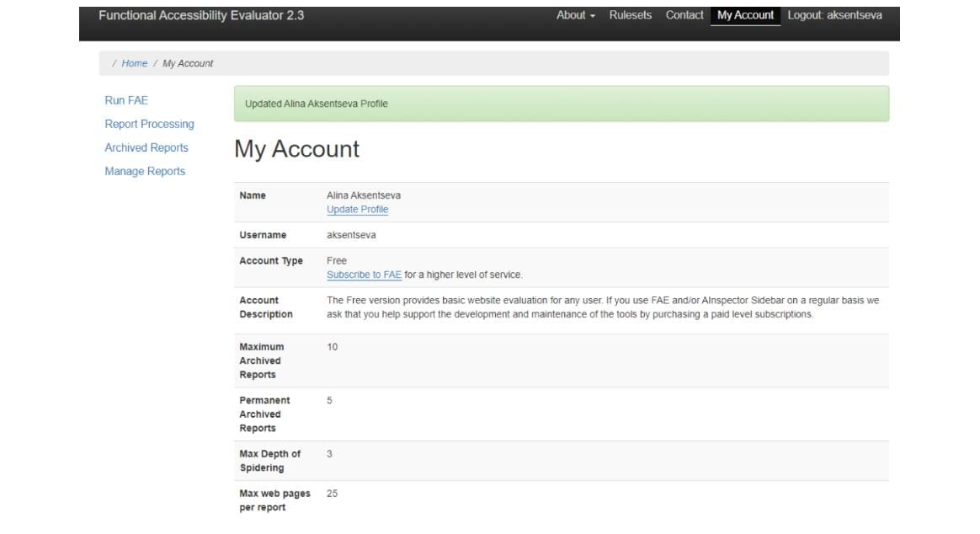Open the Contact page
Image resolution: width=980 pixels, height=534 pixels.
(x=684, y=15)
